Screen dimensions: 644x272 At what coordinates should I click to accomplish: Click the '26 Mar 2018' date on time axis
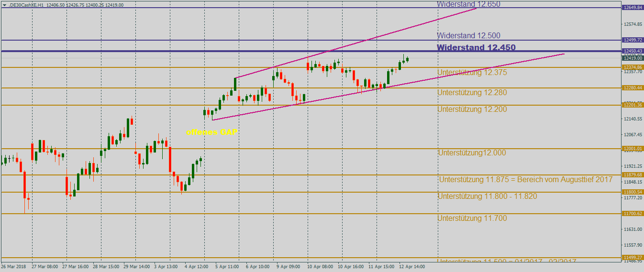click(x=13, y=266)
